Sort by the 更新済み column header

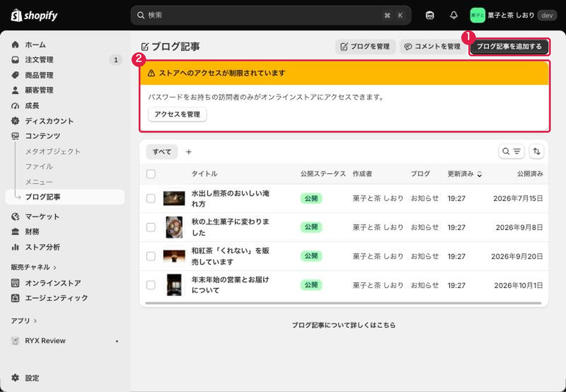464,174
